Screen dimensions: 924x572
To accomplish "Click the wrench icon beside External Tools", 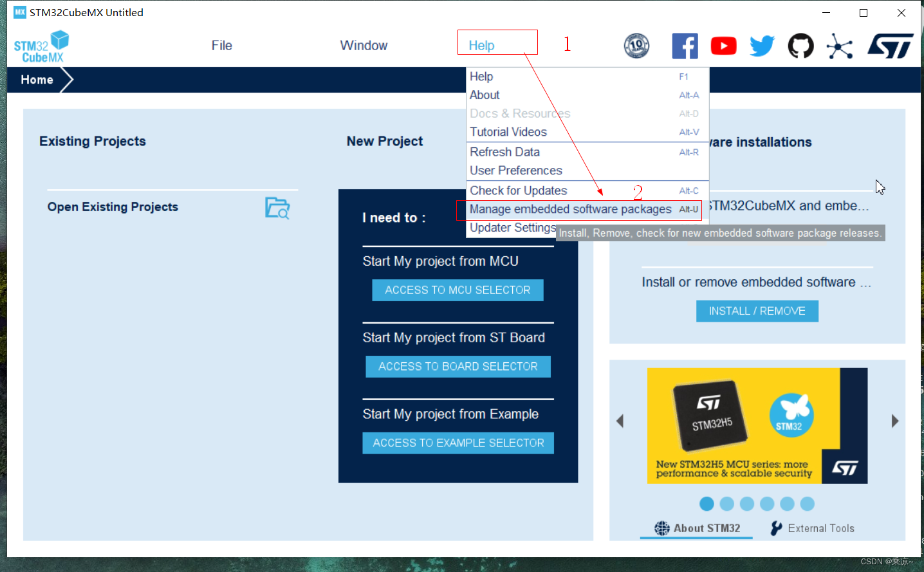I will click(777, 528).
